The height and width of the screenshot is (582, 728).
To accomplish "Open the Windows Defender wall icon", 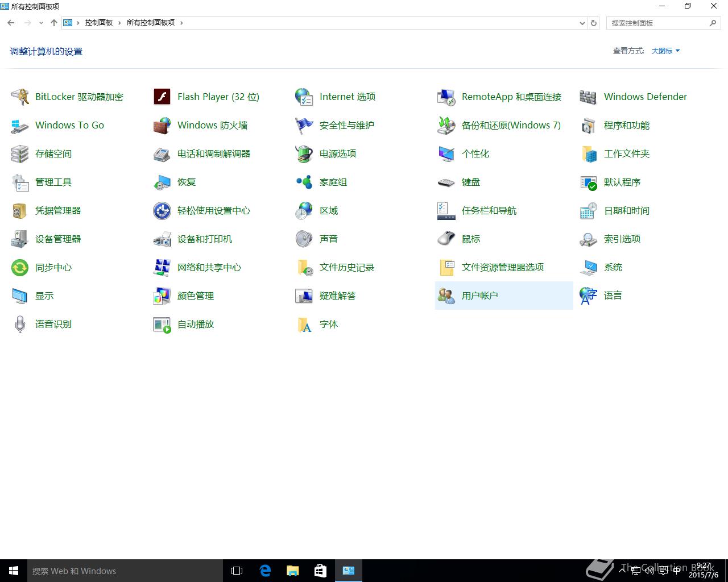I will click(x=589, y=97).
